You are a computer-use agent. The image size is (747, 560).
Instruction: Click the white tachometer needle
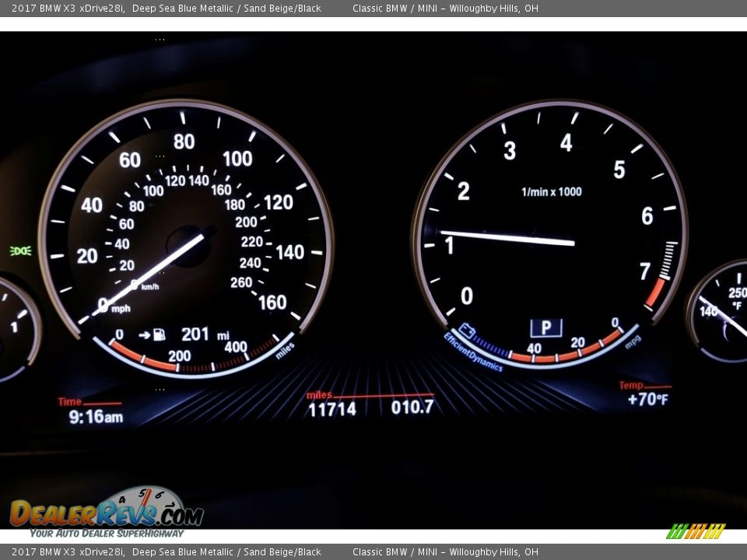506,237
